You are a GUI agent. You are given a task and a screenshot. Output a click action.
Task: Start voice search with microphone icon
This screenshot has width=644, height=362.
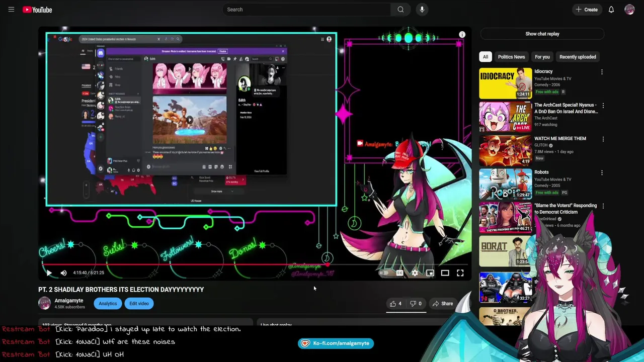pos(422,10)
